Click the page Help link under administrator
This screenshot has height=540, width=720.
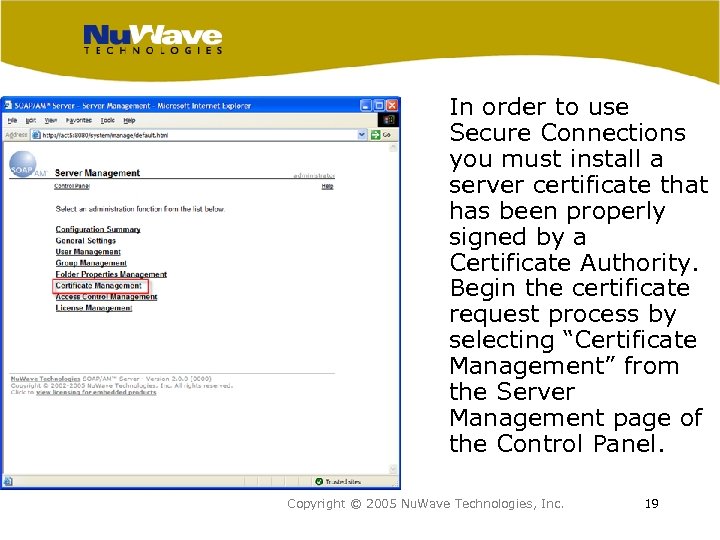click(327, 186)
